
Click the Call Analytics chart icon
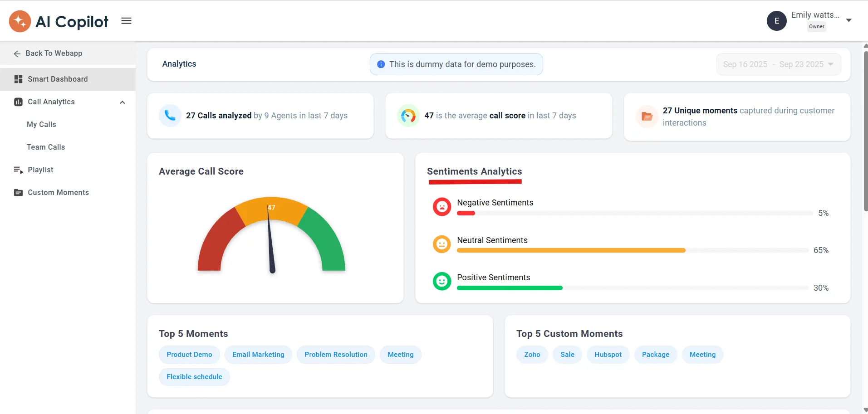(x=18, y=102)
